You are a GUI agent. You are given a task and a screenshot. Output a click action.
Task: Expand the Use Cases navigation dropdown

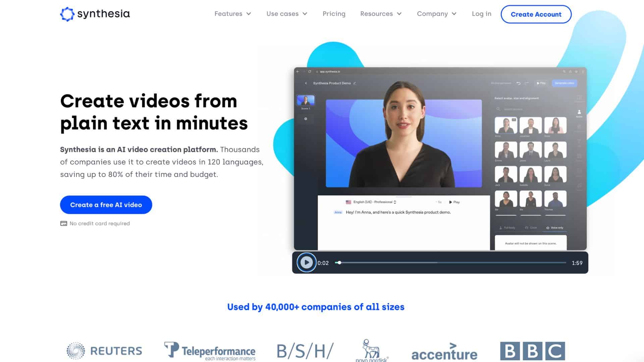[x=287, y=14]
